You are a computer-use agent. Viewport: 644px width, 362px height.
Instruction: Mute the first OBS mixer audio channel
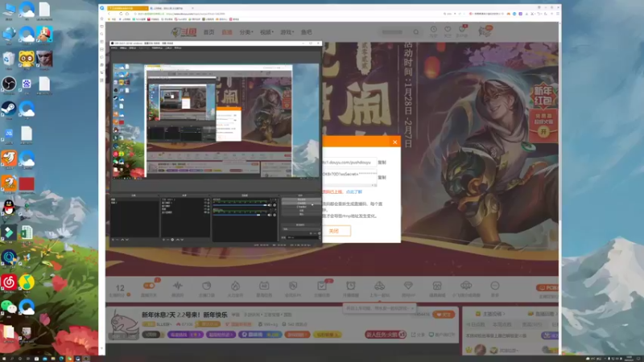coord(270,205)
